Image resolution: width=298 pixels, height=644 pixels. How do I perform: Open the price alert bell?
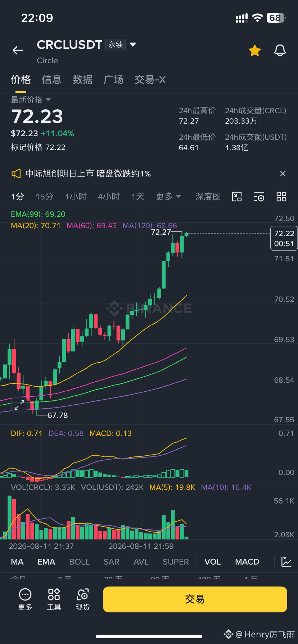click(280, 51)
